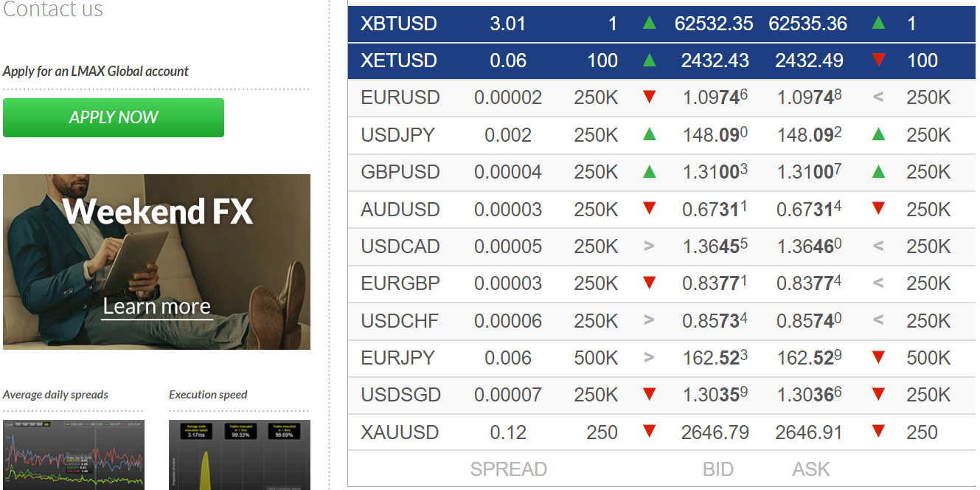Viewport: 980px width, 490px height.
Task: Click the Contact us heading link
Action: (52, 10)
